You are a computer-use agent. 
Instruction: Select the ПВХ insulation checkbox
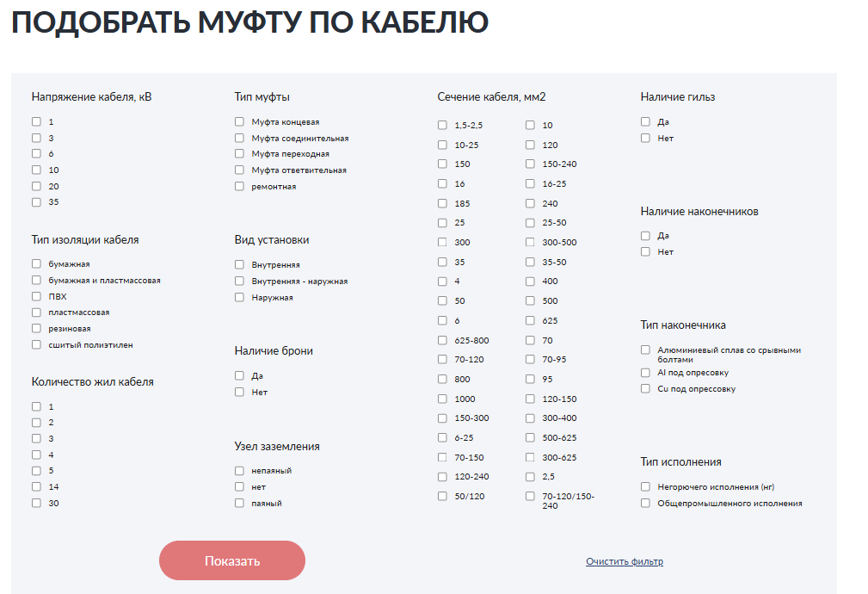36,296
